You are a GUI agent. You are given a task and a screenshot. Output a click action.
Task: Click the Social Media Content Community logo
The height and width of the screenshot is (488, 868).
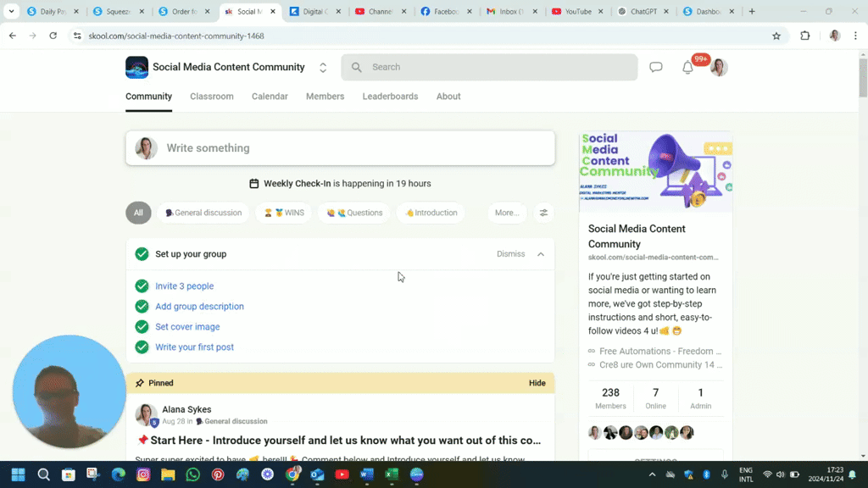click(x=136, y=67)
